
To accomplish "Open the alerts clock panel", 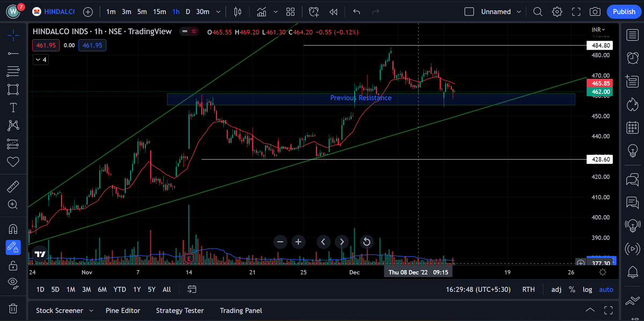I will click(632, 57).
